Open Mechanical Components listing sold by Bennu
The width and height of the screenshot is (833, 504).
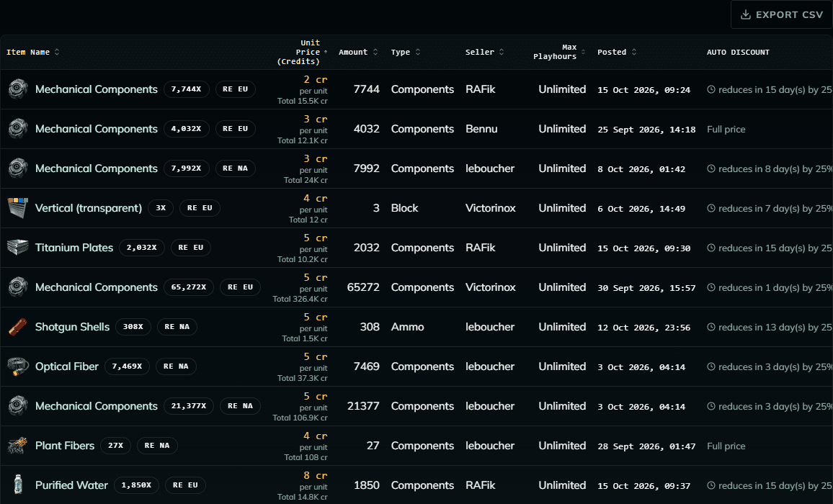pos(96,129)
